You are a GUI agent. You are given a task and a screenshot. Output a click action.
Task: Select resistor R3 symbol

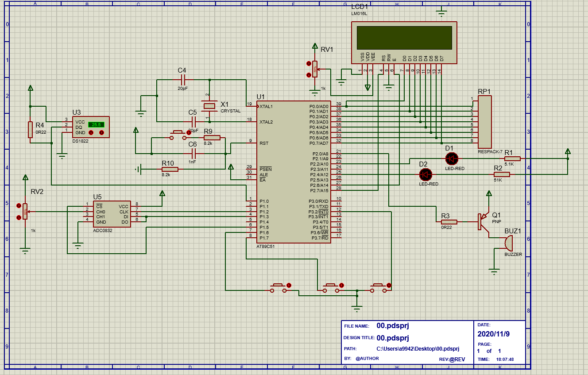point(449,221)
